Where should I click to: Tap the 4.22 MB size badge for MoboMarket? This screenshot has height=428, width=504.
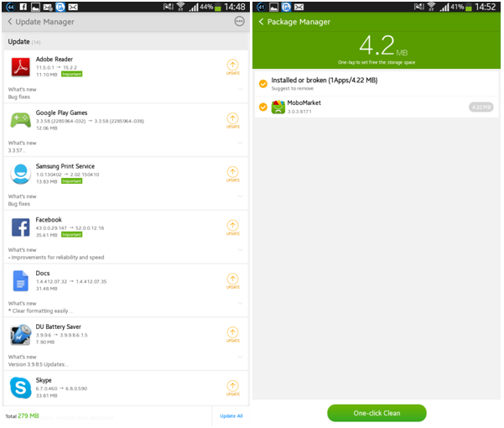481,107
